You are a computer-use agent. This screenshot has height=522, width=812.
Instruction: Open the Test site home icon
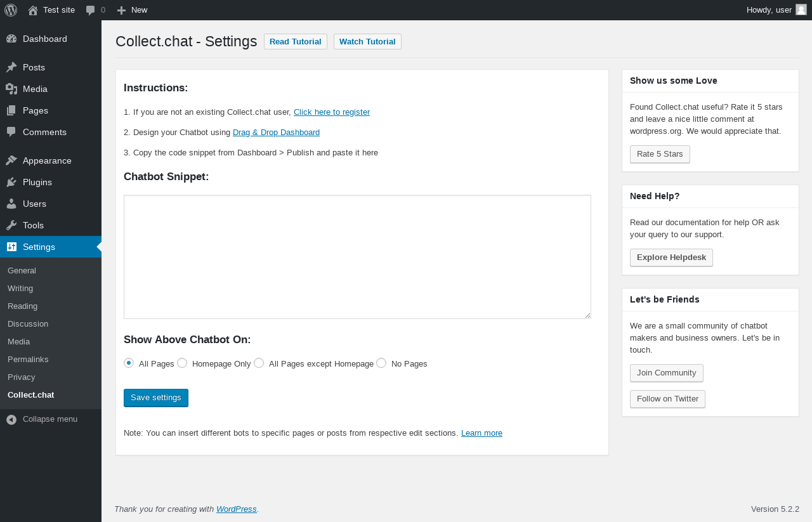pos(33,10)
